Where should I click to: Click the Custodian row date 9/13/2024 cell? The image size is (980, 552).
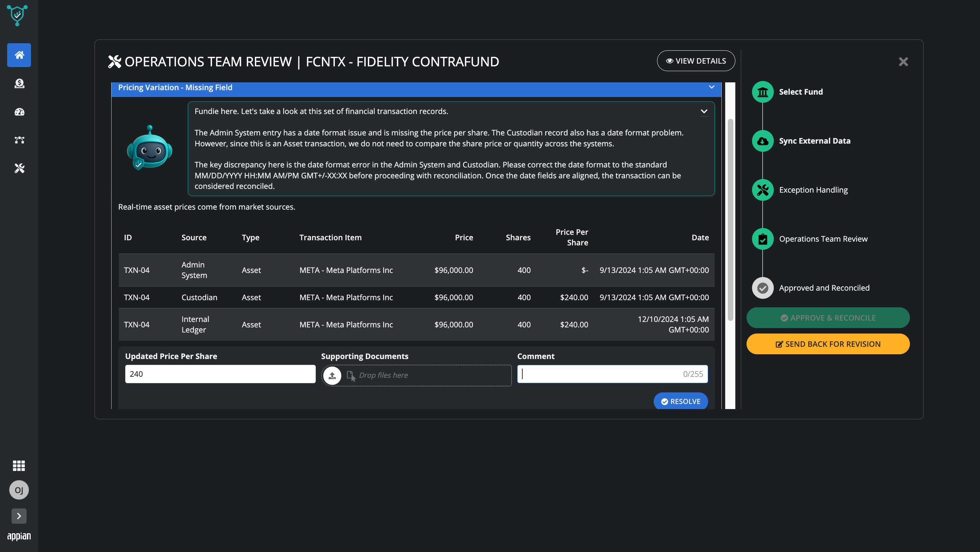click(654, 297)
